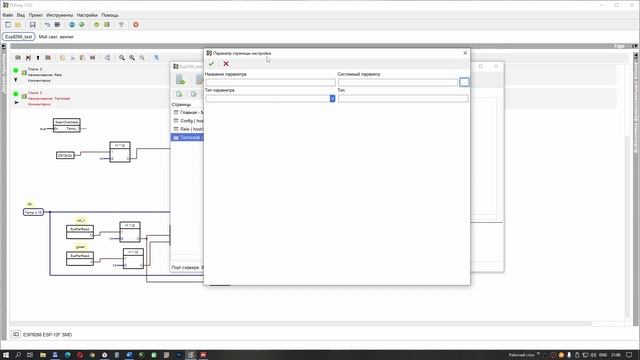The image size is (640, 360).
Task: Confirm the parameter with the green checkmark
Action: [x=211, y=64]
